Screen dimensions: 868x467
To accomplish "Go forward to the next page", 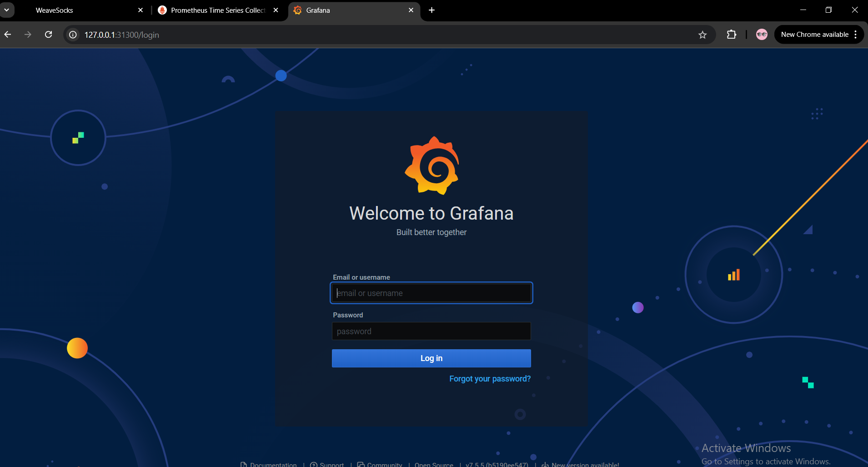I will (28, 35).
